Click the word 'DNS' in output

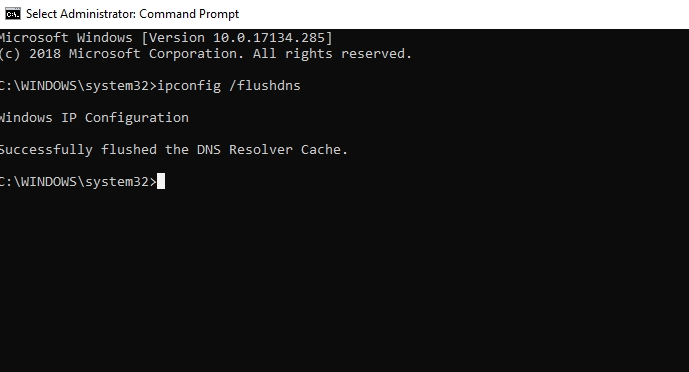click(x=209, y=150)
